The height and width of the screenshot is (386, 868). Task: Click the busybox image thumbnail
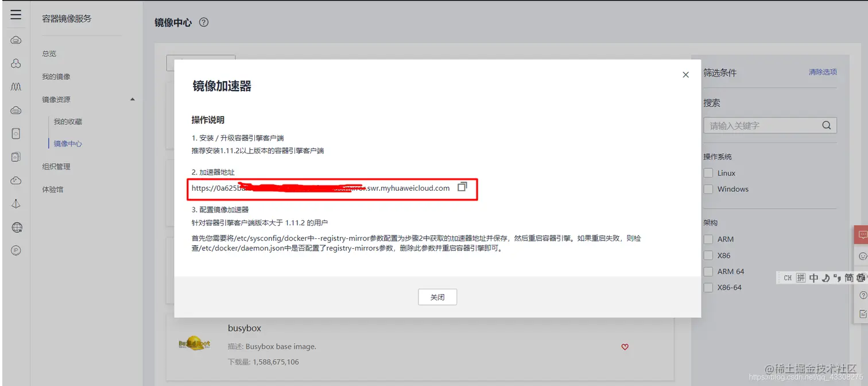point(194,343)
